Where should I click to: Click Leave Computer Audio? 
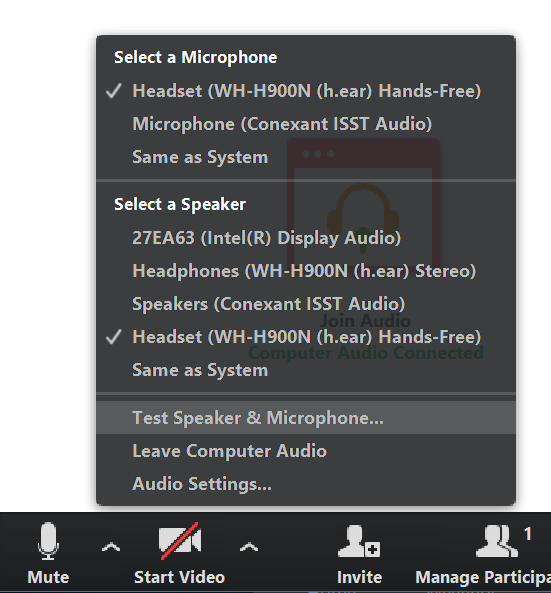tap(306, 451)
